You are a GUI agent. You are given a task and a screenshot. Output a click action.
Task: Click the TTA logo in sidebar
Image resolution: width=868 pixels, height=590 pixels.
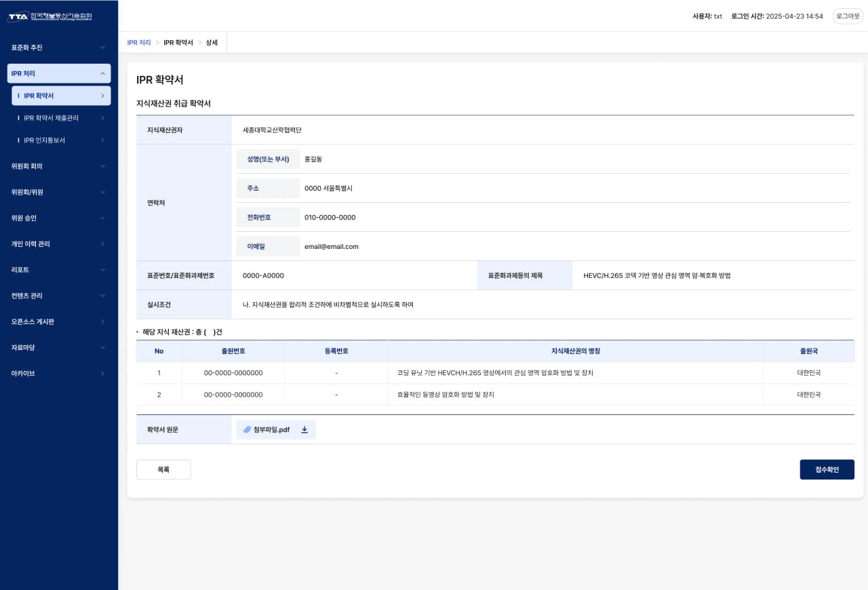click(50, 16)
